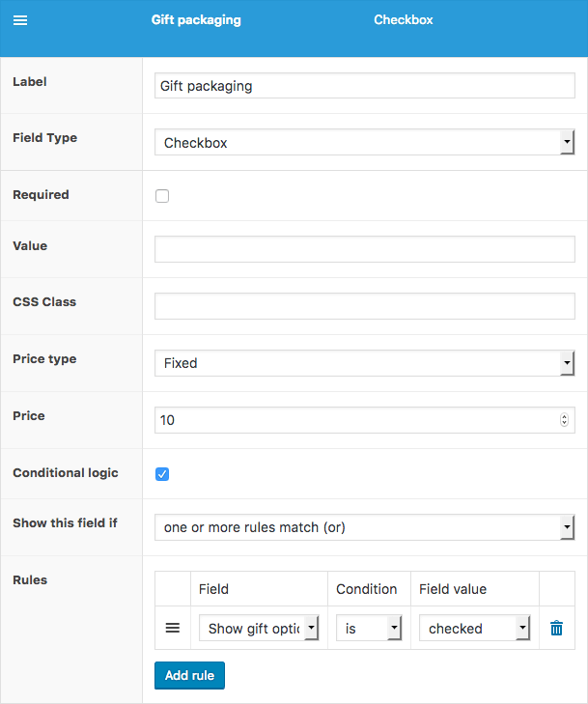Grab the rule row drag handle

coord(173,628)
